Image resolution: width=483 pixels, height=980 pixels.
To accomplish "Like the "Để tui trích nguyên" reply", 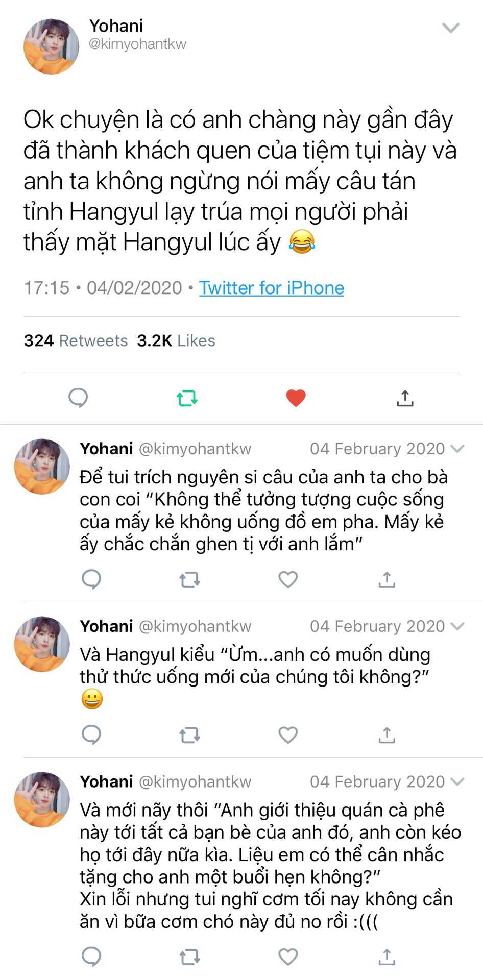I will click(x=288, y=579).
